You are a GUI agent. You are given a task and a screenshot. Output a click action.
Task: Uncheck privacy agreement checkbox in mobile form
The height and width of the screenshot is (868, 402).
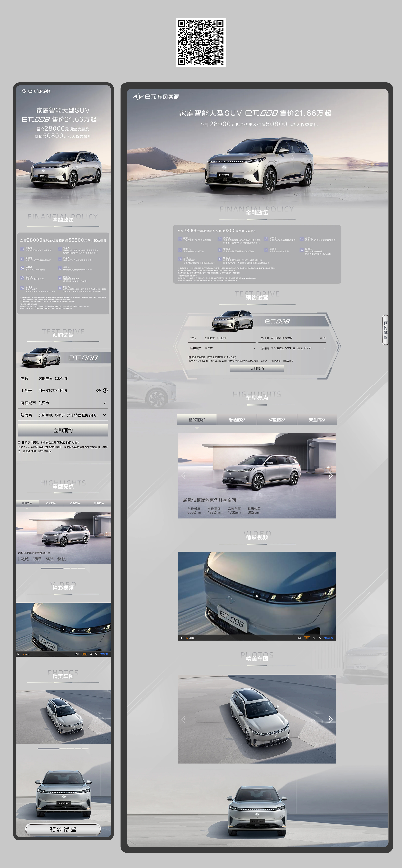[x=19, y=442]
